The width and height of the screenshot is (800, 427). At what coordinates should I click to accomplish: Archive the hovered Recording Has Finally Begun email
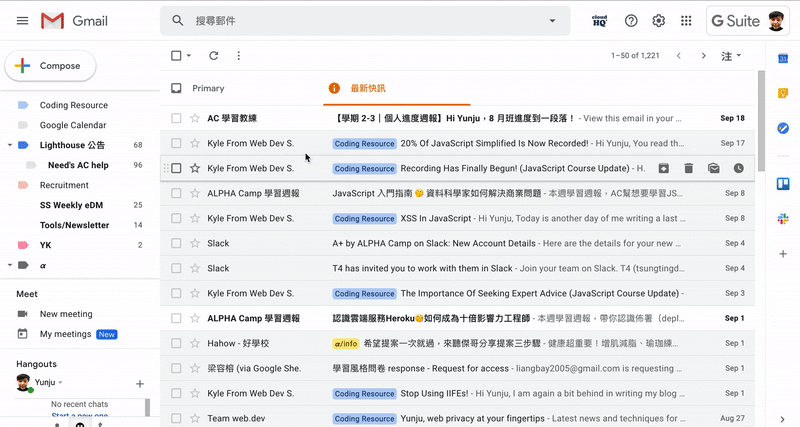coord(664,168)
